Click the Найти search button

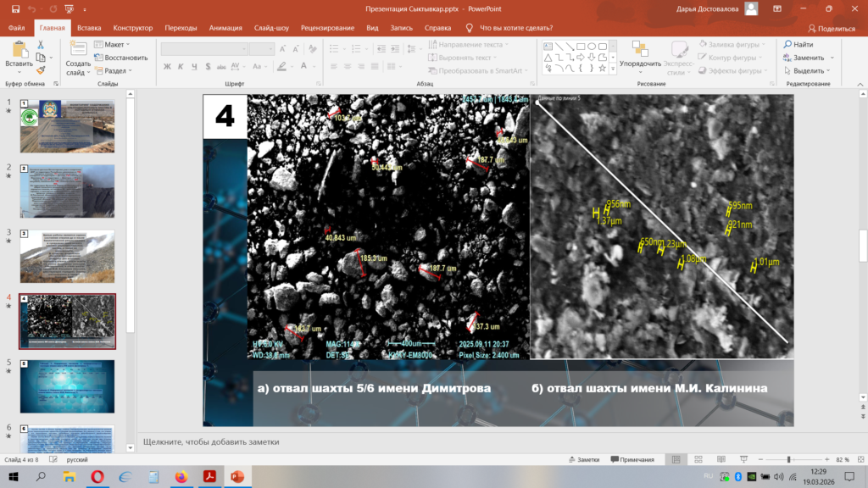point(798,44)
